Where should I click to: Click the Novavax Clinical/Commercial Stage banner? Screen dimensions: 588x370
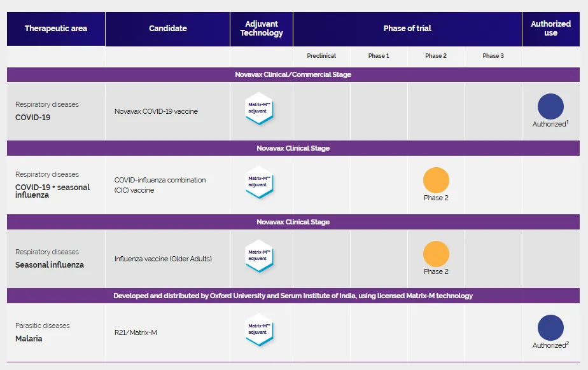(x=293, y=74)
